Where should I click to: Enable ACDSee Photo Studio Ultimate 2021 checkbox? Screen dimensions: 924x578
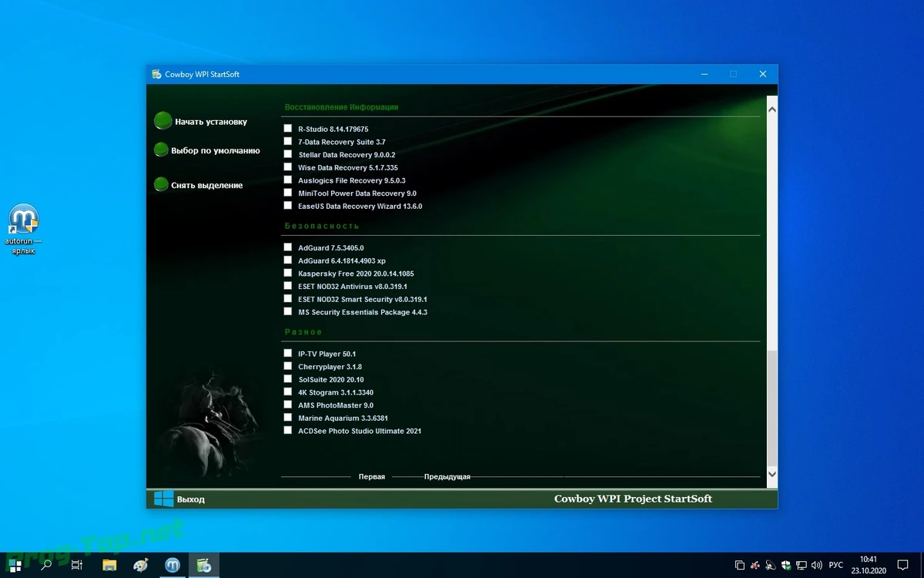(x=288, y=430)
